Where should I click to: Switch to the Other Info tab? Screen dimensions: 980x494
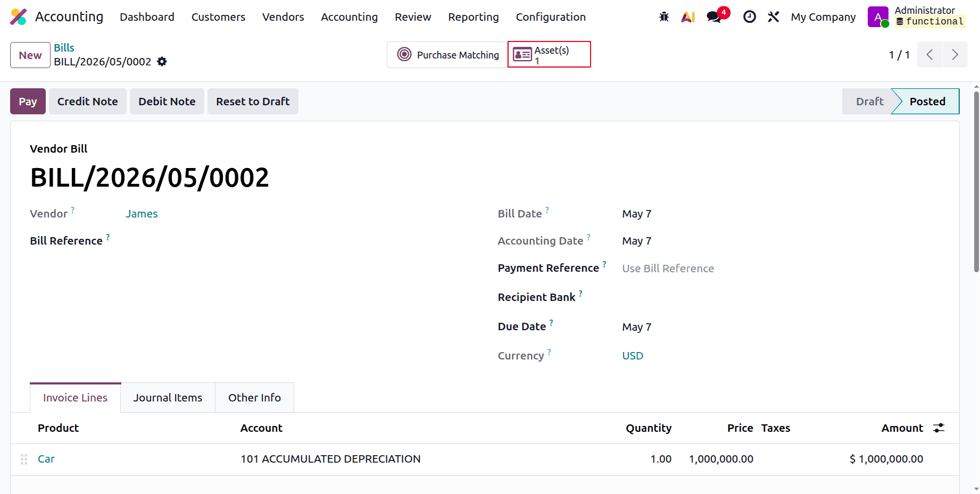(x=254, y=398)
